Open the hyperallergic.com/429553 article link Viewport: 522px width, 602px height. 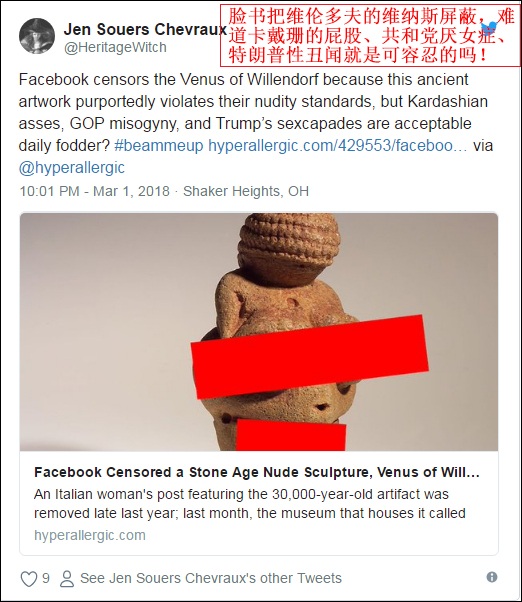click(x=338, y=146)
